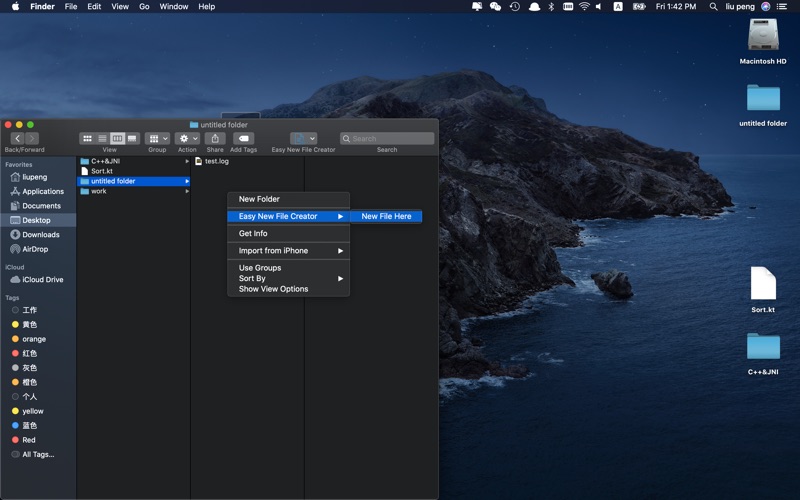Choose Get Info in context menu
The image size is (800, 500).
[x=253, y=233]
